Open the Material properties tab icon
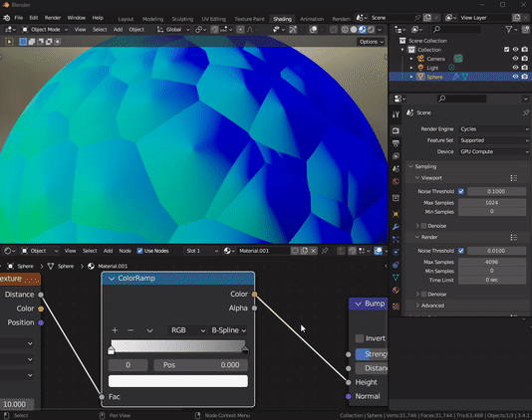 pos(396,291)
